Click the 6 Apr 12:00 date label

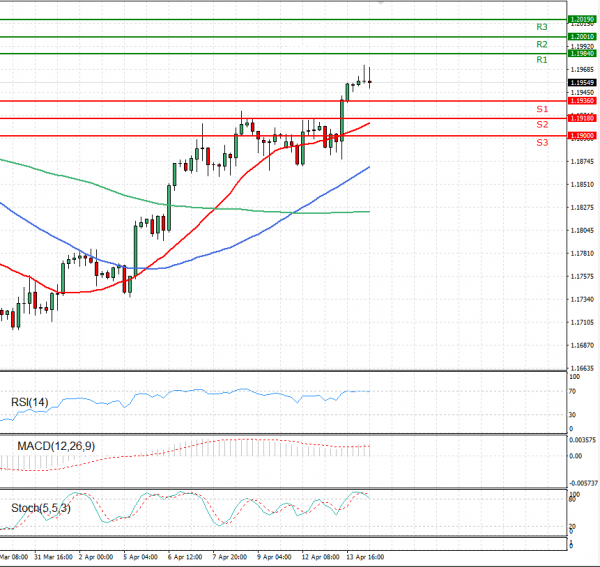(185, 557)
